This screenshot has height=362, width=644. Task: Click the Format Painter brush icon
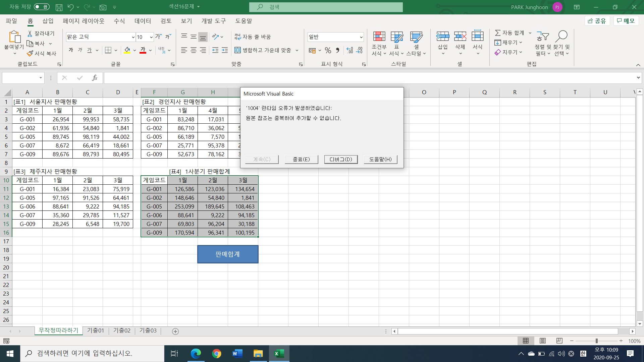(30, 53)
